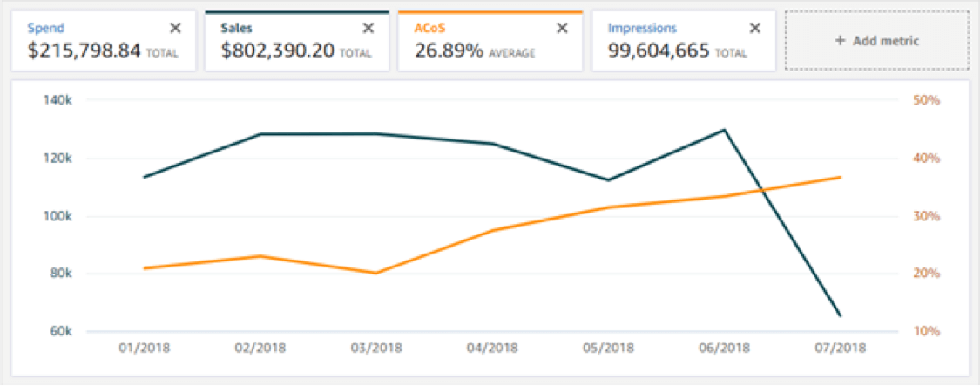Remove the Sales metric card
980x386 pixels.
(368, 28)
